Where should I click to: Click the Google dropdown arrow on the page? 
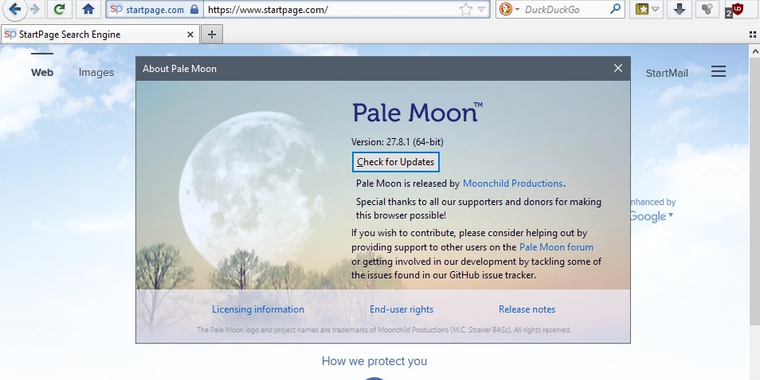[x=671, y=215]
